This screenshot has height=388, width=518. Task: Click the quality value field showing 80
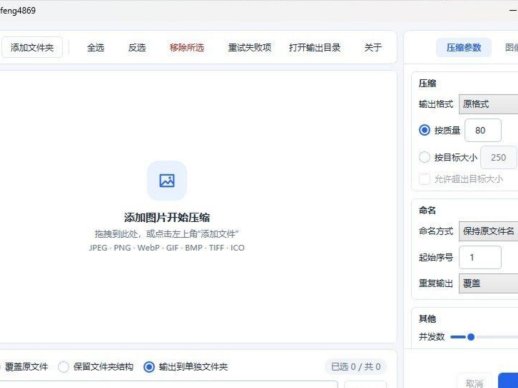[x=483, y=130]
